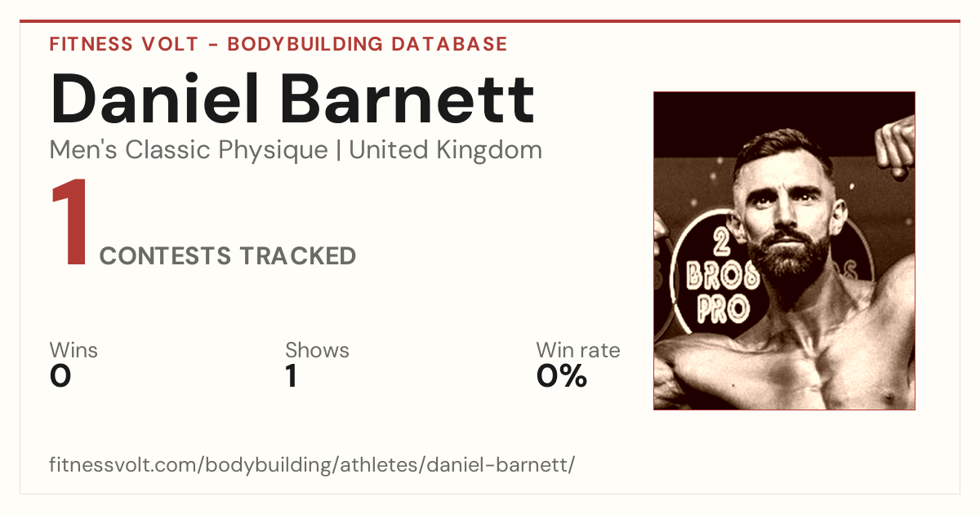
Task: Click the United Kingdom country text
Action: point(445,150)
